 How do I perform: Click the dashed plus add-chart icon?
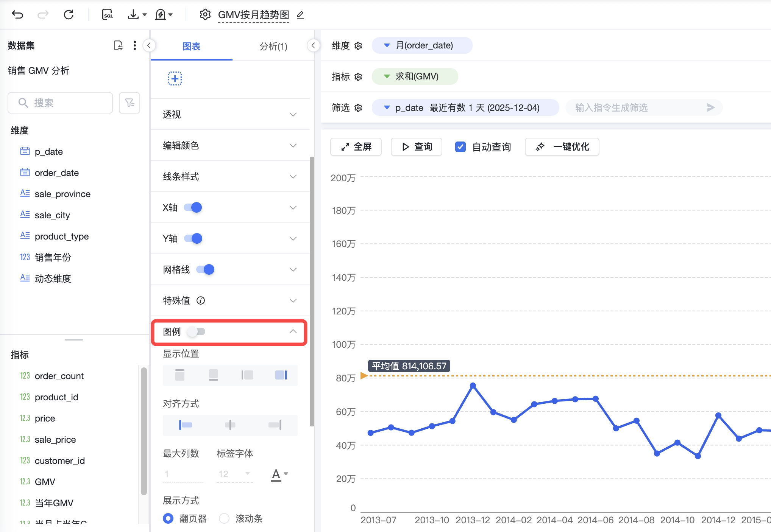point(175,78)
